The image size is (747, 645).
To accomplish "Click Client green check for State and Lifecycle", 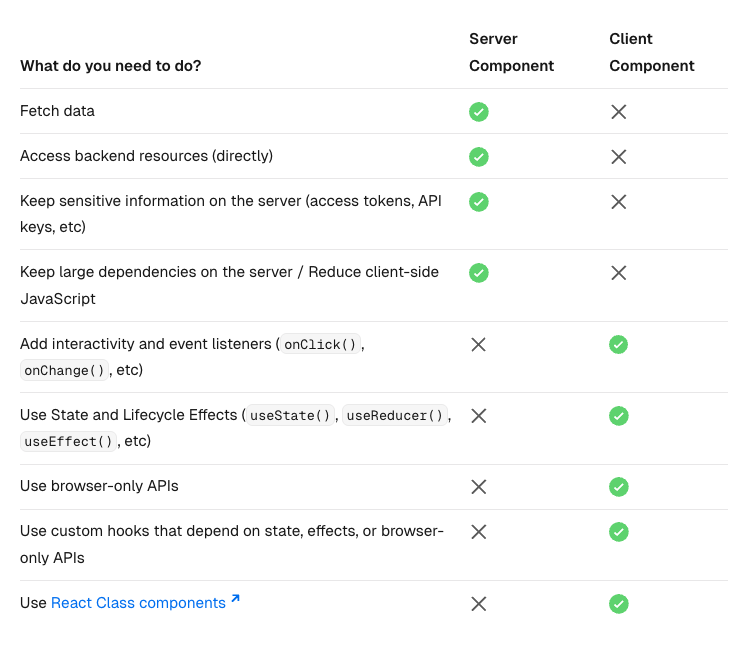I will (x=618, y=416).
